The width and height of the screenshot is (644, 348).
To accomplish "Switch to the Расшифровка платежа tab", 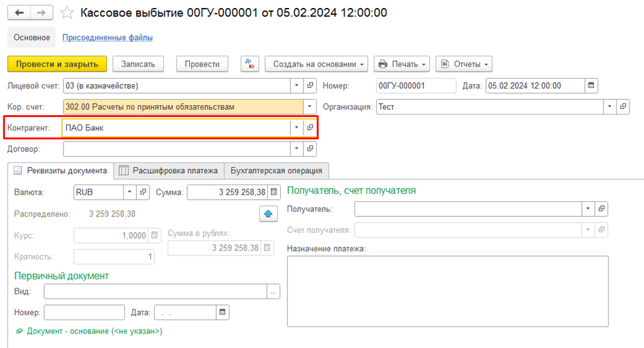I will (169, 171).
